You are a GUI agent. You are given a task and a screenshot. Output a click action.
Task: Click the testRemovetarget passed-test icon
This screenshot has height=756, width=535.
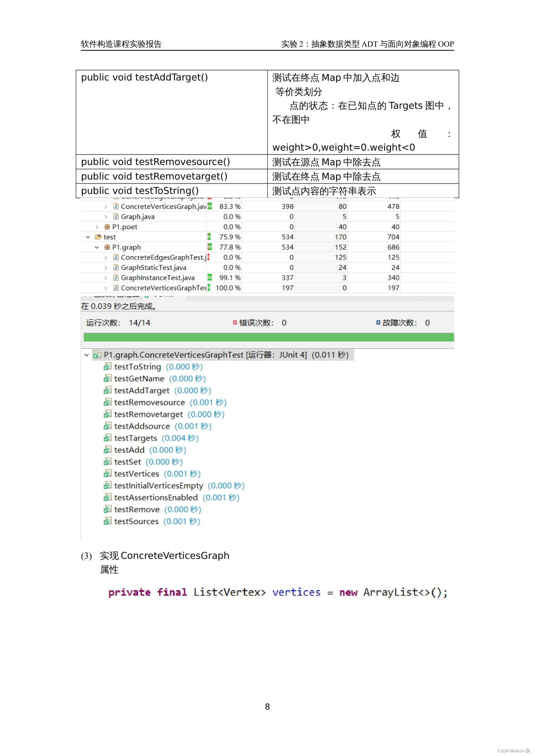[x=108, y=415]
